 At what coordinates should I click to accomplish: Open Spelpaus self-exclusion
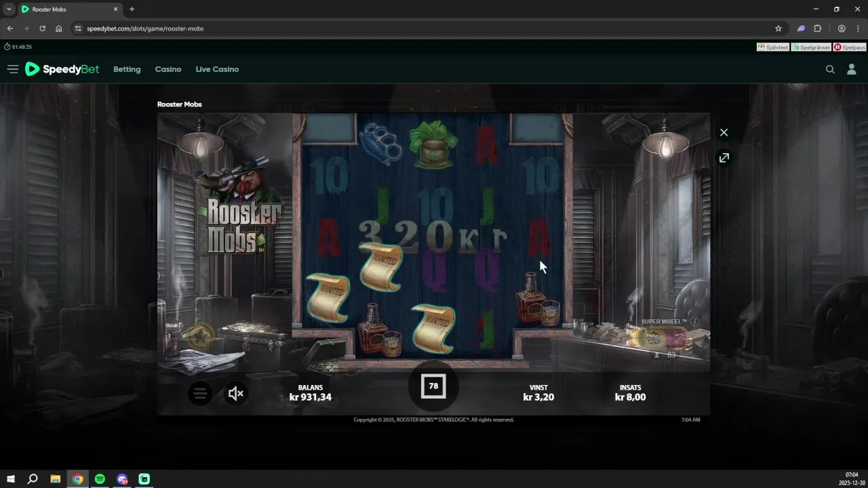[850, 47]
